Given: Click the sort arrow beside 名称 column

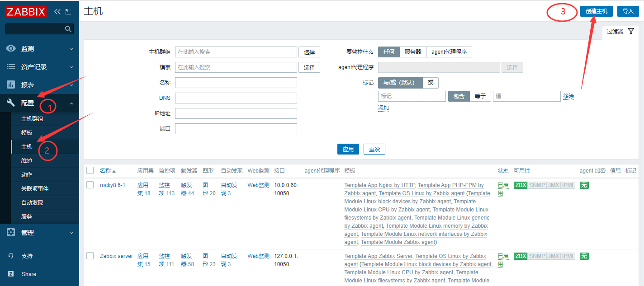Looking at the screenshot, I should click(114, 171).
